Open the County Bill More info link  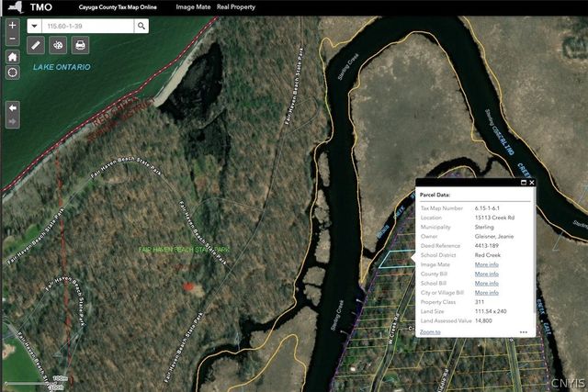click(x=486, y=274)
